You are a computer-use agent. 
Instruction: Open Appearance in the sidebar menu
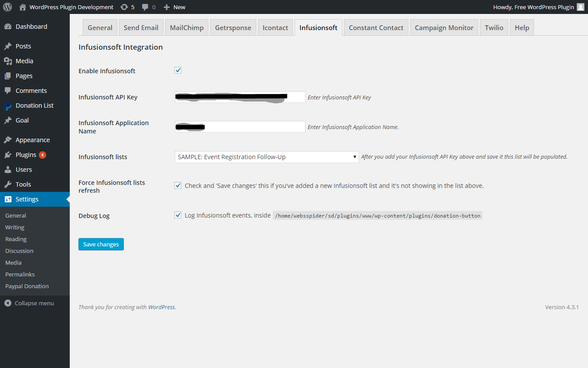tap(33, 140)
